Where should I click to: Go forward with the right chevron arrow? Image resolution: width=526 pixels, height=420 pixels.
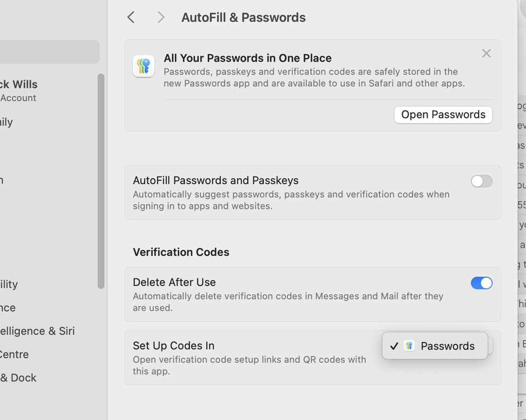[x=161, y=17]
